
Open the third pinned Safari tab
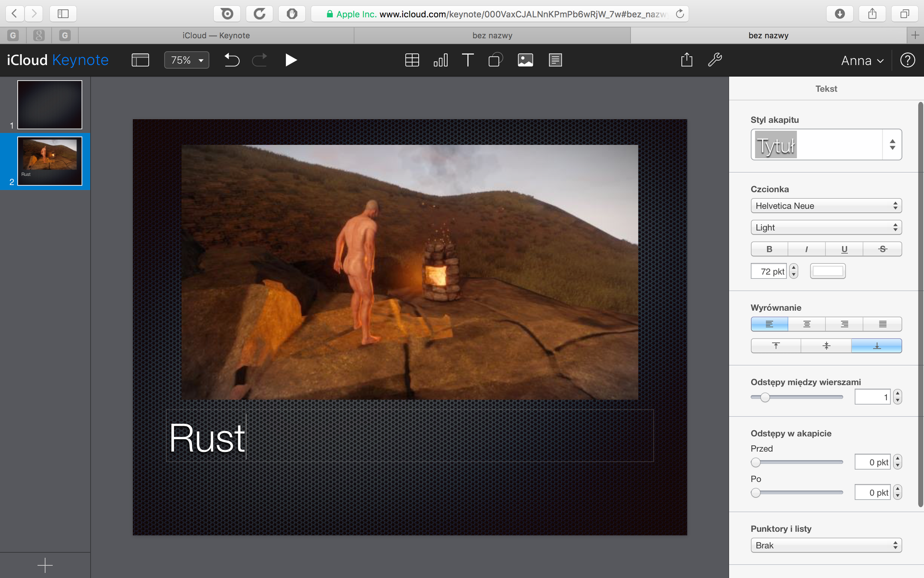pyautogui.click(x=65, y=35)
